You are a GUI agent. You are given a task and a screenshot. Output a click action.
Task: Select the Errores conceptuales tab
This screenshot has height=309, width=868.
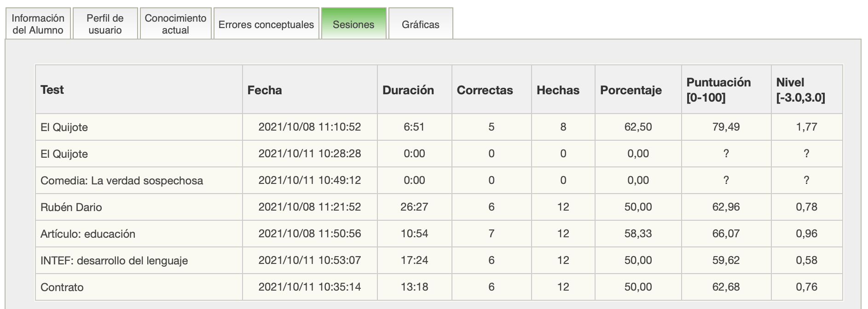click(266, 24)
